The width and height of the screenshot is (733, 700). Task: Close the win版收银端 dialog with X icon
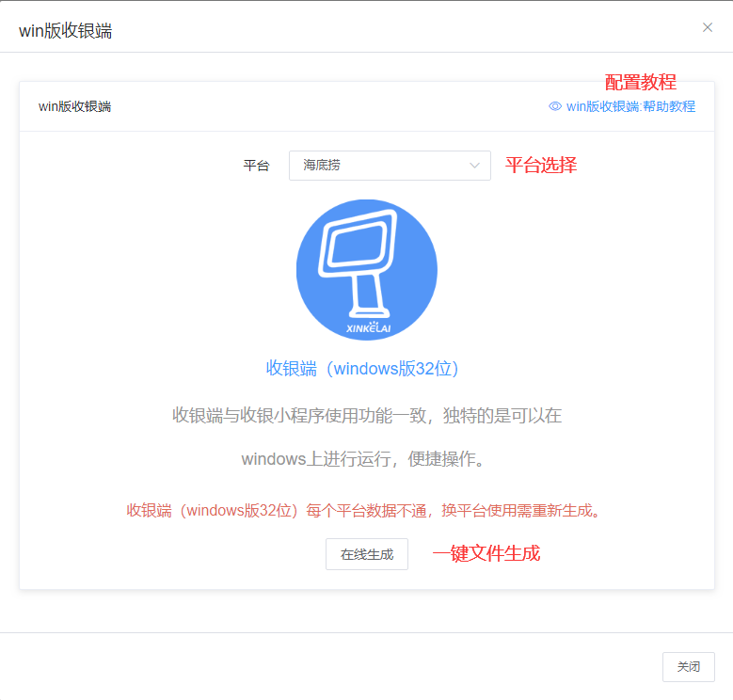(708, 27)
